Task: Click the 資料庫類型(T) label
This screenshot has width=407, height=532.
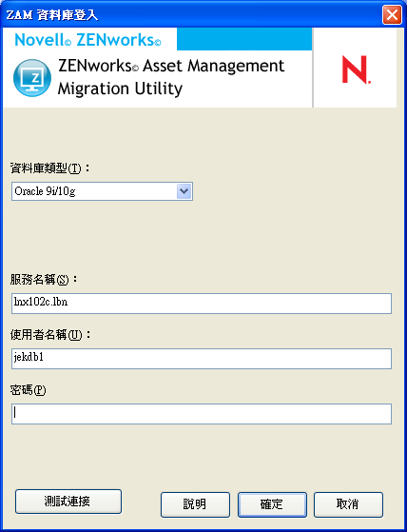Action: pos(50,168)
